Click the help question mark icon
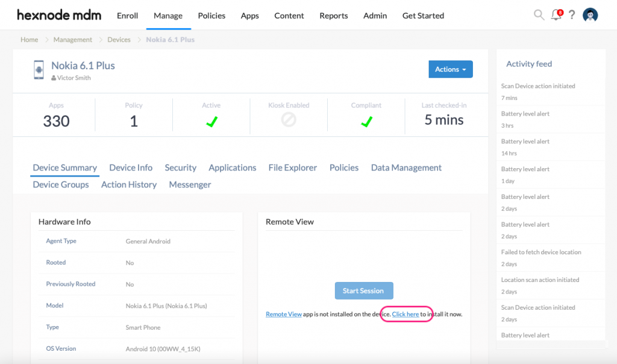This screenshot has width=617, height=364. [571, 15]
